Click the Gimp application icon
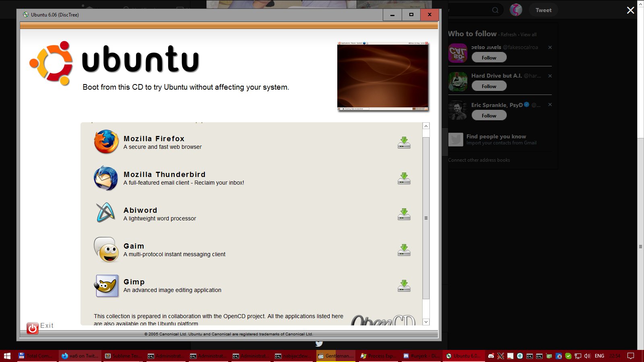 click(x=106, y=286)
